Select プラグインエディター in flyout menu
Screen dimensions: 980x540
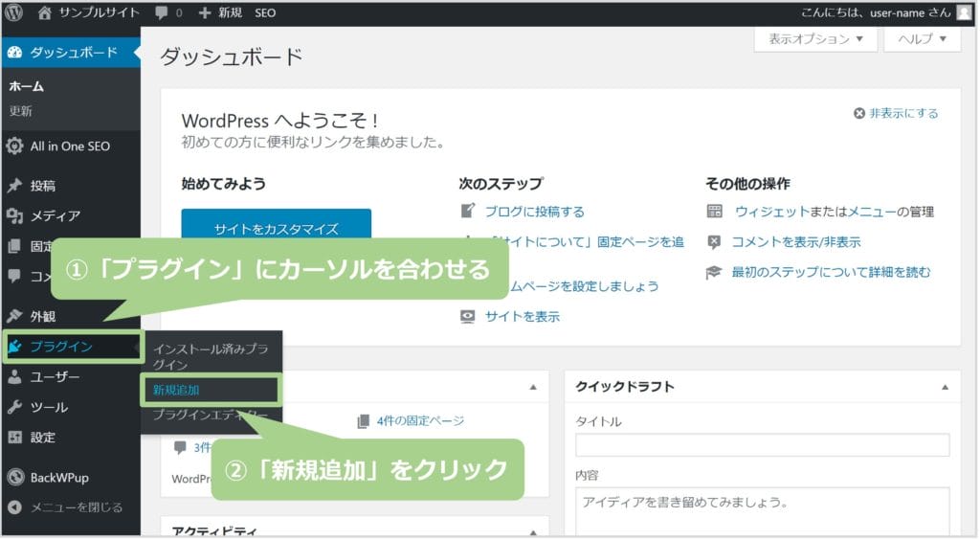[211, 415]
